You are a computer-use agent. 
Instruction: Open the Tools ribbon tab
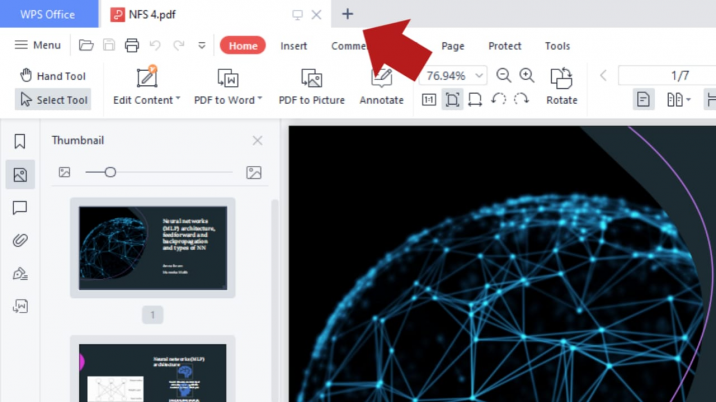click(x=558, y=46)
